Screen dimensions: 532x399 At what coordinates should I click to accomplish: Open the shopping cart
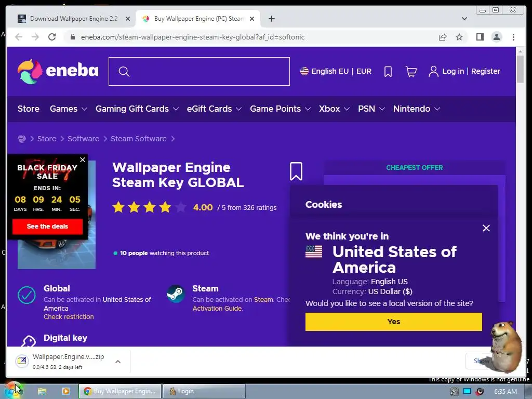(411, 71)
